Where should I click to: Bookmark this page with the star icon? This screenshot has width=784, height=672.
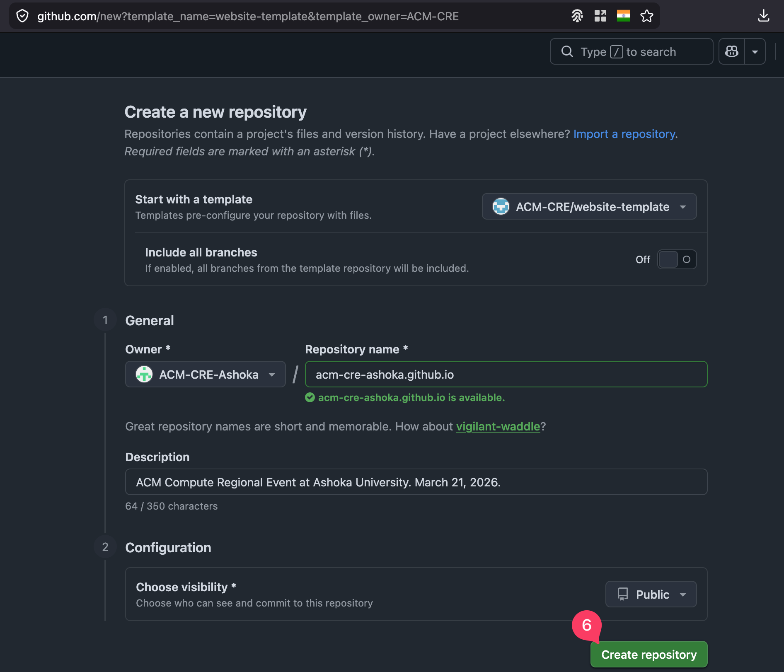click(x=647, y=16)
